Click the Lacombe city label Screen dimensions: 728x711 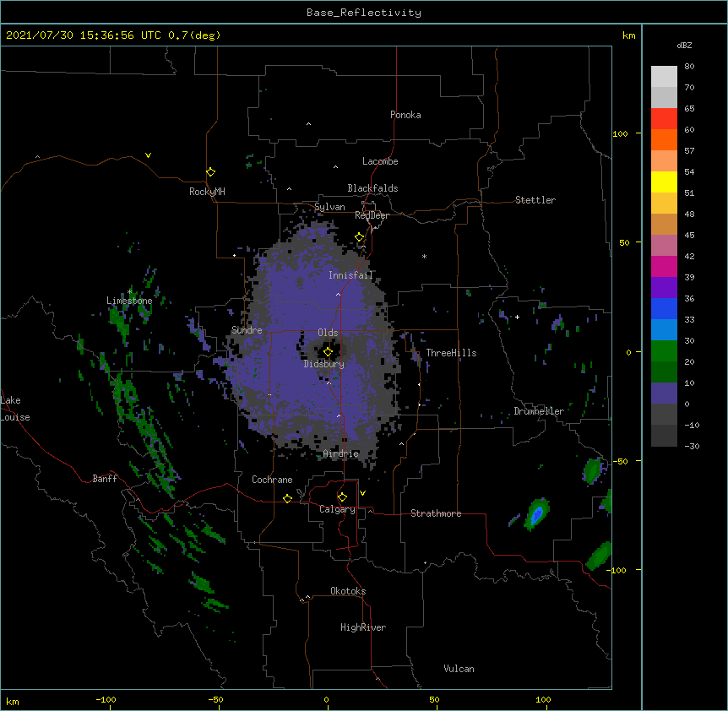click(x=380, y=161)
